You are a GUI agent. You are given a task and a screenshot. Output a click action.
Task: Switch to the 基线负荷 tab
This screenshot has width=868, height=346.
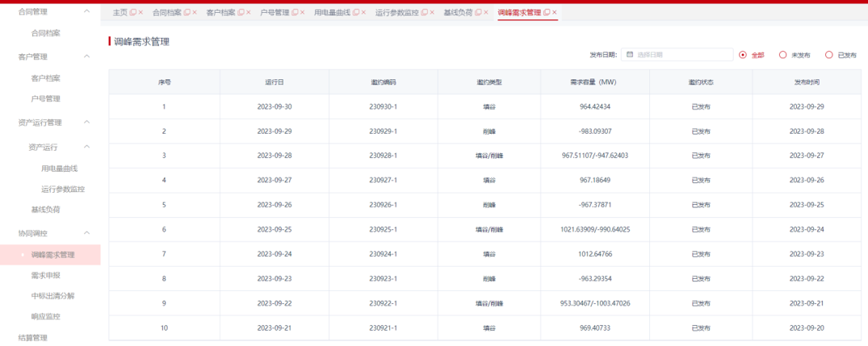coord(459,12)
